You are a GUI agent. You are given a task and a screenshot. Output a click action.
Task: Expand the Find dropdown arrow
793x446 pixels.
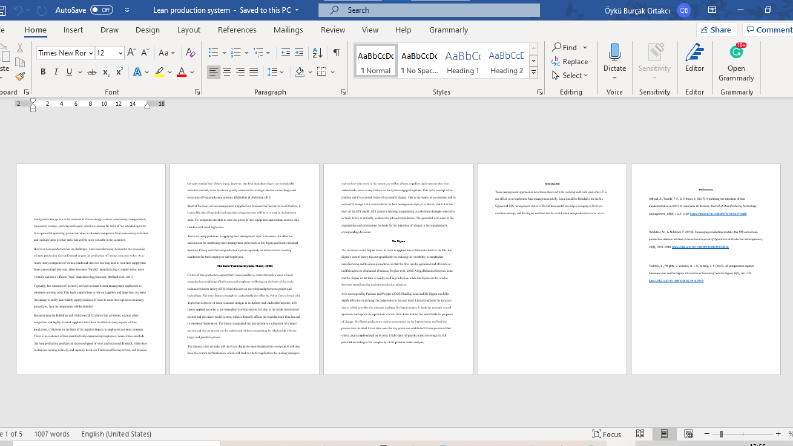pos(585,47)
